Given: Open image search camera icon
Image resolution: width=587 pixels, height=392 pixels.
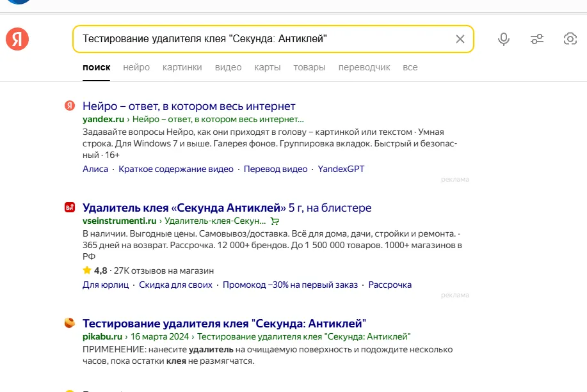Looking at the screenshot, I should point(570,39).
